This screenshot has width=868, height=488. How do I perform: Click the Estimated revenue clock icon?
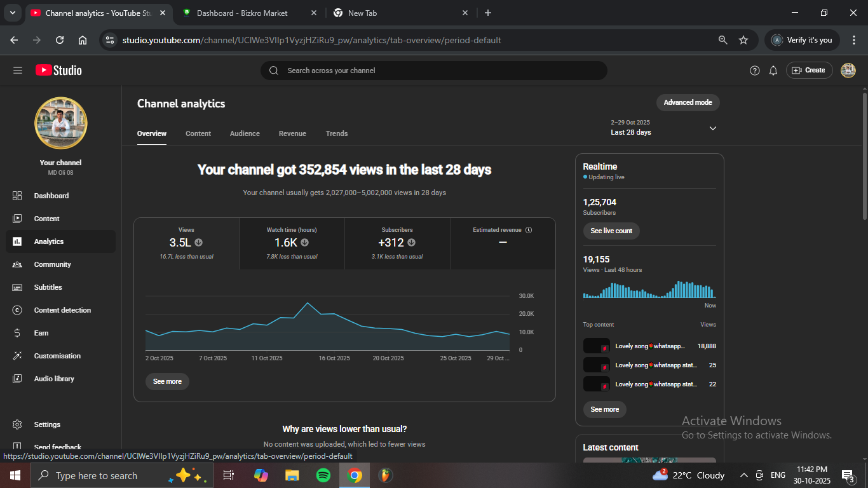coord(529,230)
